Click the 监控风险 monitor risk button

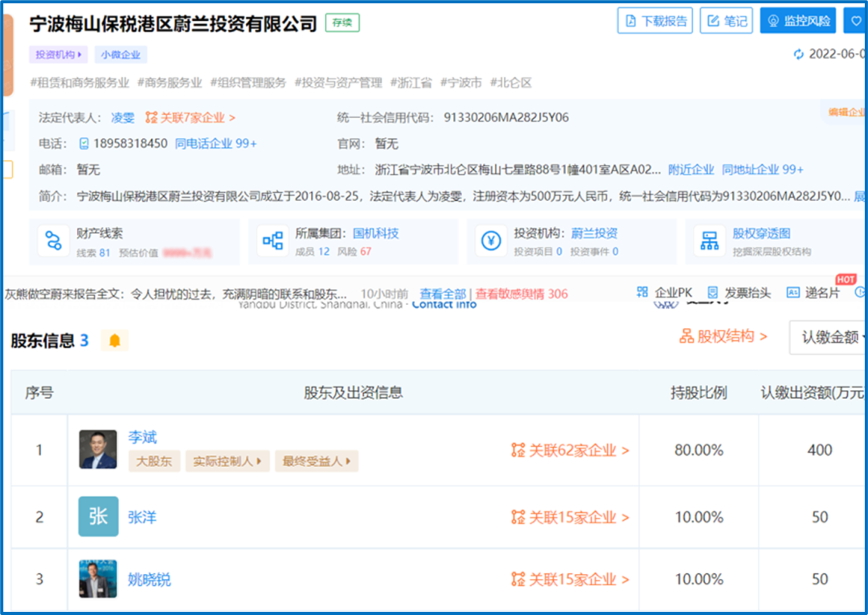pos(798,21)
